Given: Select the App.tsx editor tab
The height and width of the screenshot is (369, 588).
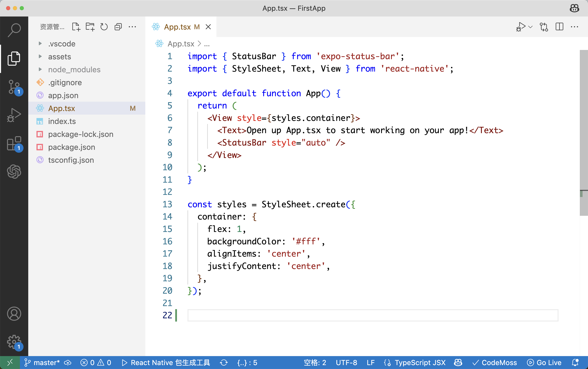Looking at the screenshot, I should pos(177,27).
